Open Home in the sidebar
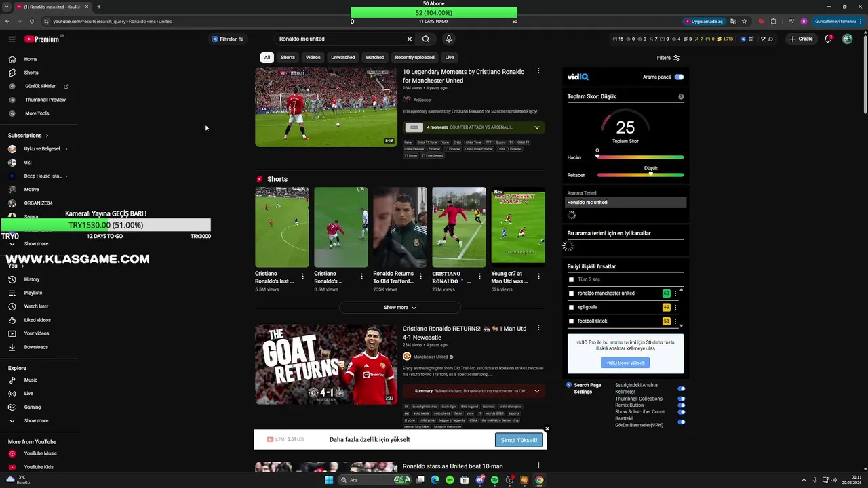 pos(31,59)
